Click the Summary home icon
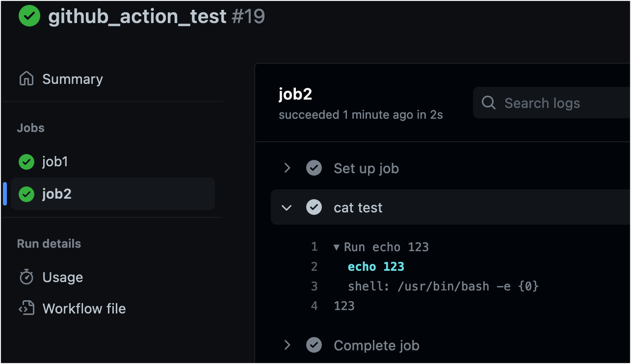 point(26,78)
